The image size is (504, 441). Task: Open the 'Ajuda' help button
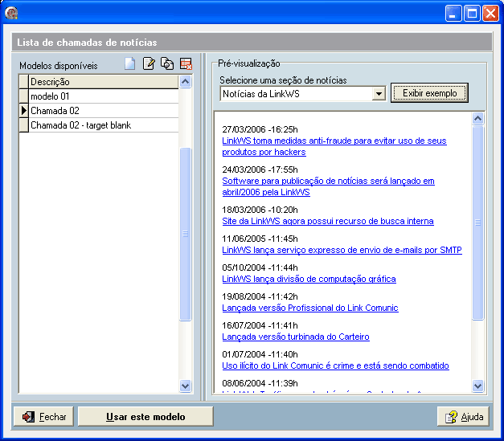[x=463, y=417]
